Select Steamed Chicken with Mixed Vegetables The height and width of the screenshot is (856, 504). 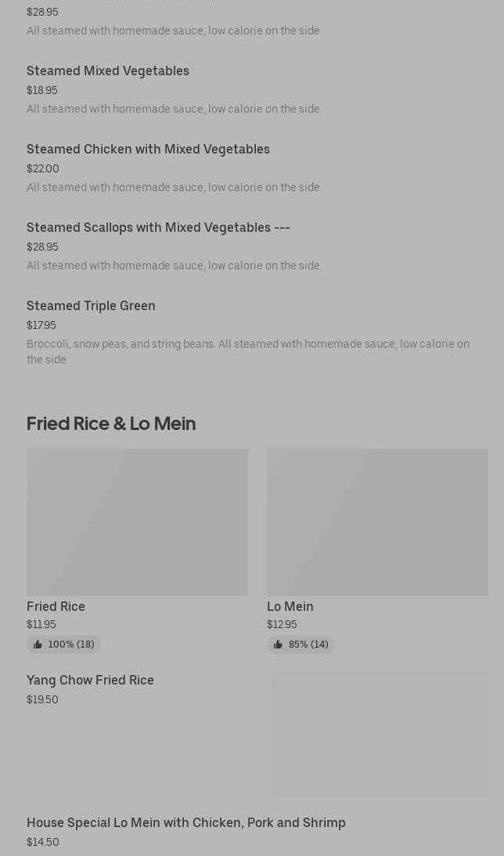148,149
